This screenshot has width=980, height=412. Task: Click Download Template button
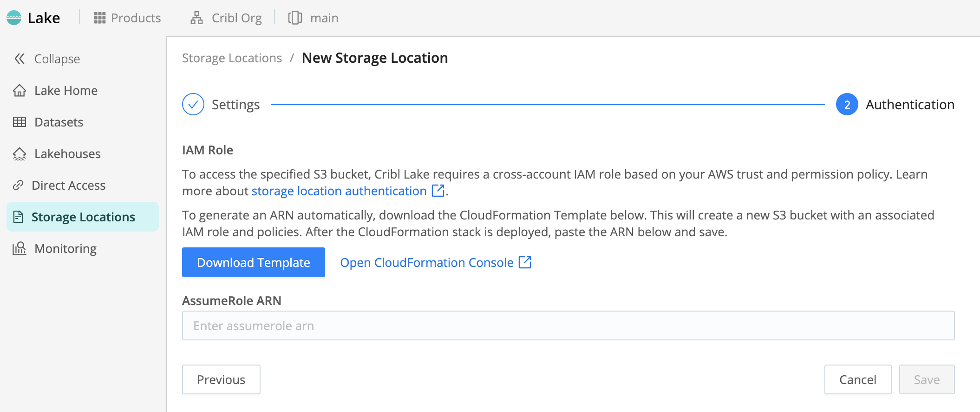[254, 262]
